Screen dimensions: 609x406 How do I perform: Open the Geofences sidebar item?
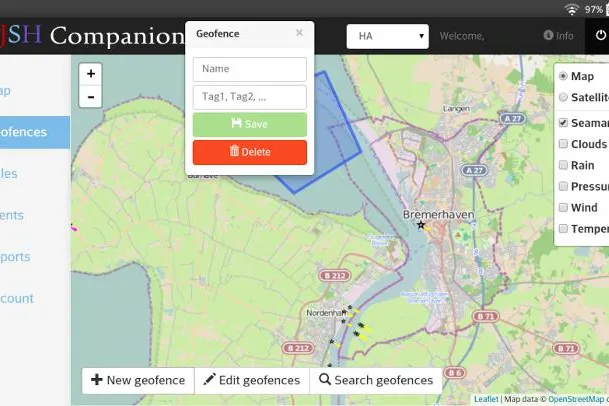coord(35,132)
